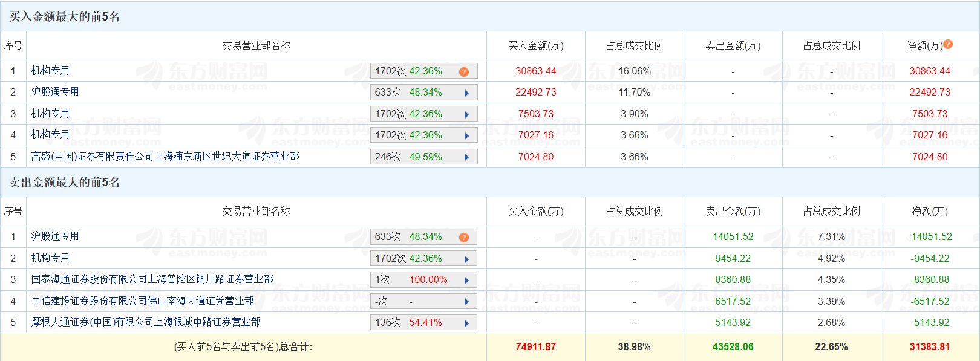The width and height of the screenshot is (980, 361).
Task: Expand arrow for 国泰海通证券 row
Action: (466, 280)
